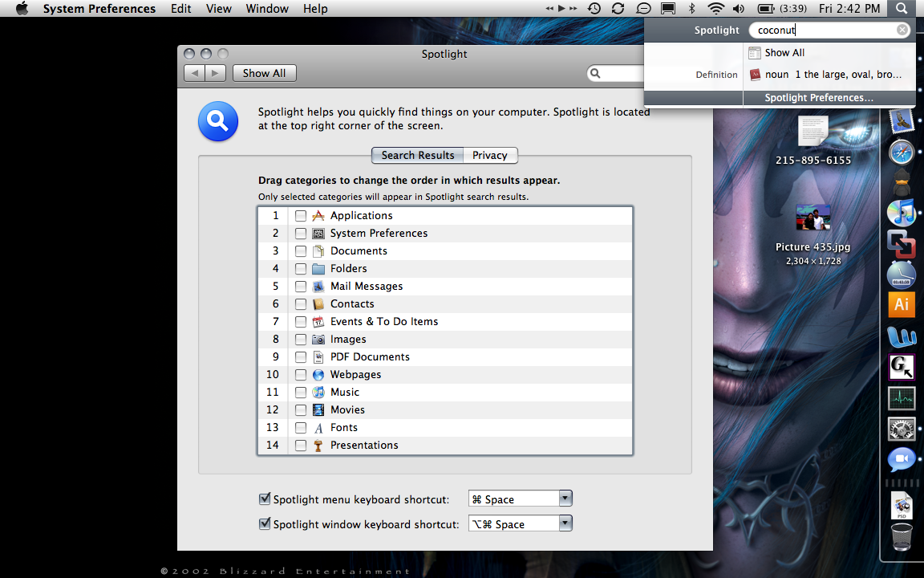924x578 pixels.
Task: Go back with the left arrow button
Action: coord(194,73)
